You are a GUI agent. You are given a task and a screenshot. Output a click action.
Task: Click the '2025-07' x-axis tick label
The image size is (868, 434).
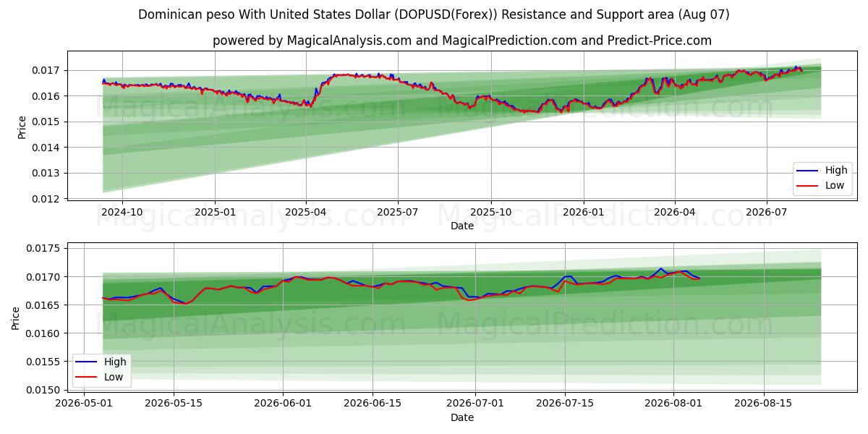click(398, 212)
